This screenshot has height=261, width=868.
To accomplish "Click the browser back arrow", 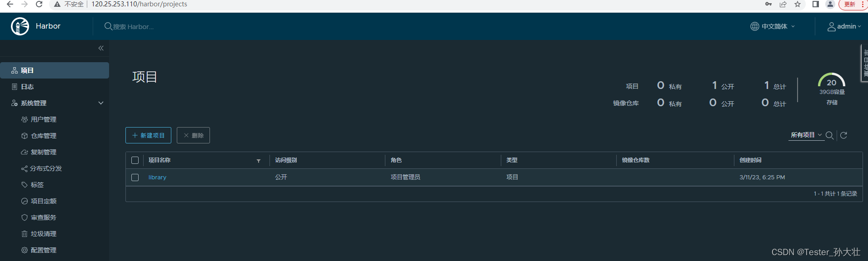I will [x=10, y=4].
